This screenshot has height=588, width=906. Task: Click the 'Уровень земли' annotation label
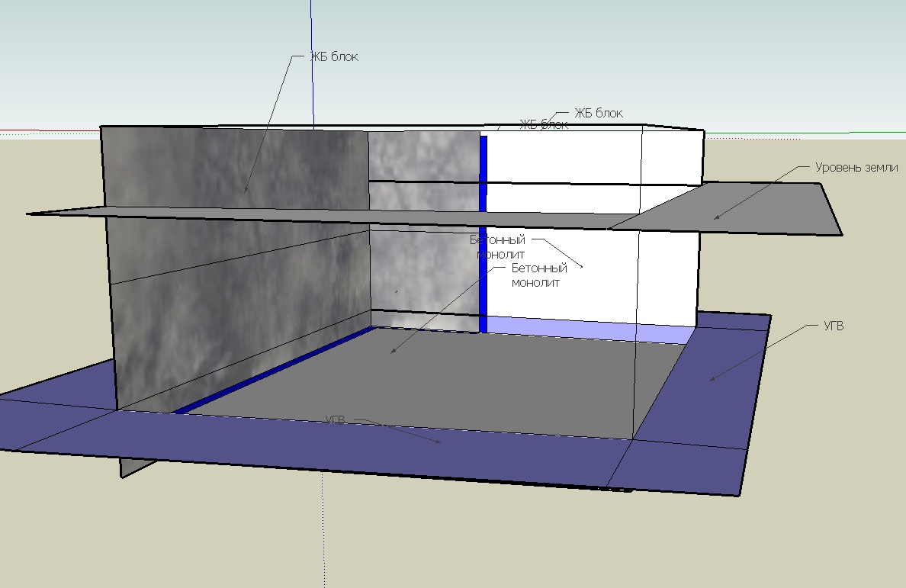coord(856,168)
